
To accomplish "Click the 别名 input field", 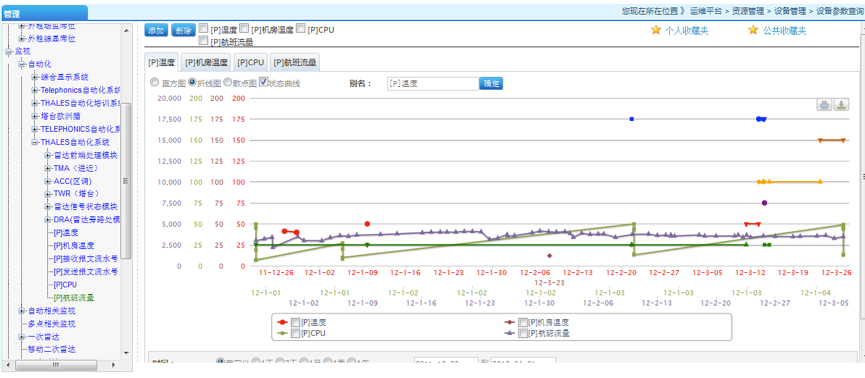I will (432, 84).
